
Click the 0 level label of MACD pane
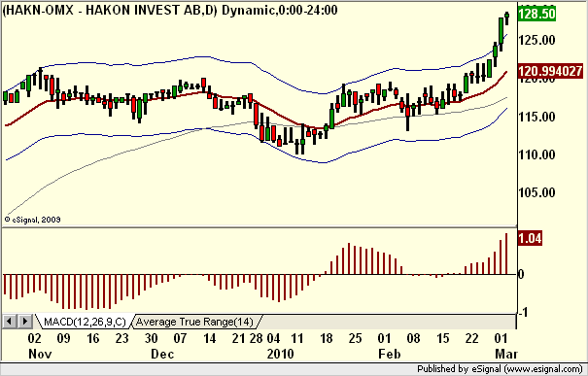[x=521, y=274]
